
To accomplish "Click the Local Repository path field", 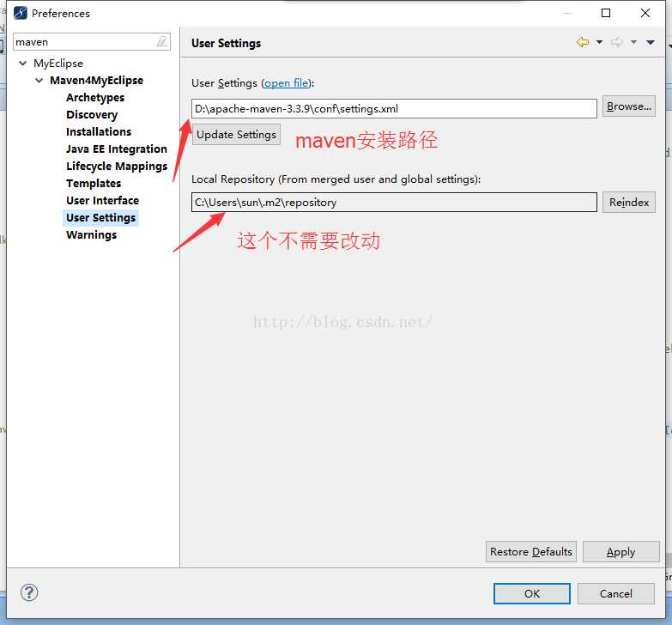I will pyautogui.click(x=394, y=202).
